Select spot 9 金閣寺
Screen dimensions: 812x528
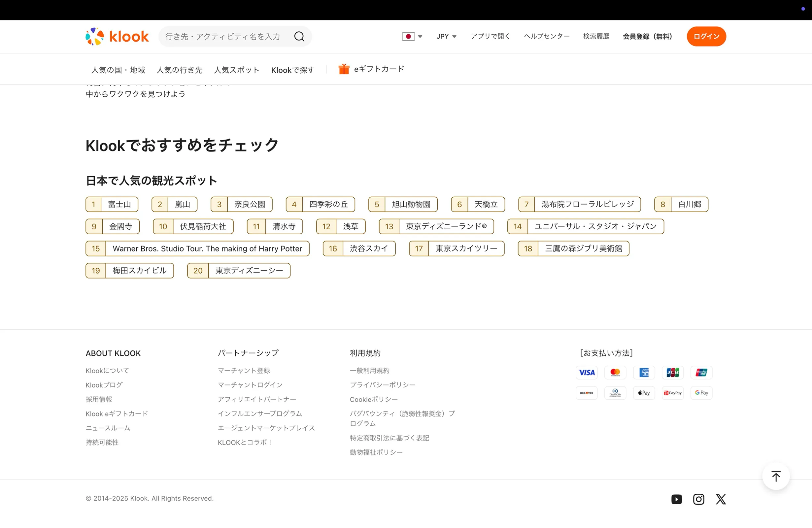click(113, 226)
